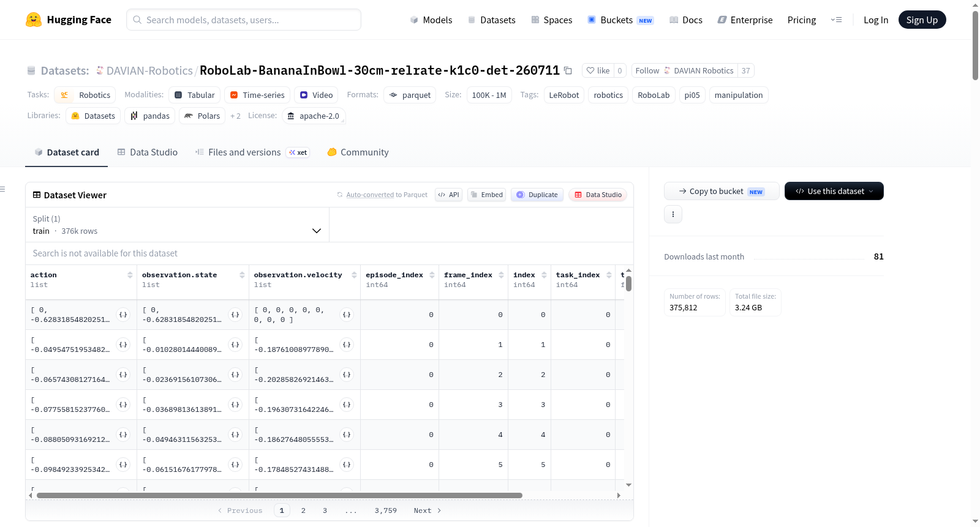Open the 37 followers count
Image resolution: width=980 pixels, height=527 pixels.
pos(745,70)
